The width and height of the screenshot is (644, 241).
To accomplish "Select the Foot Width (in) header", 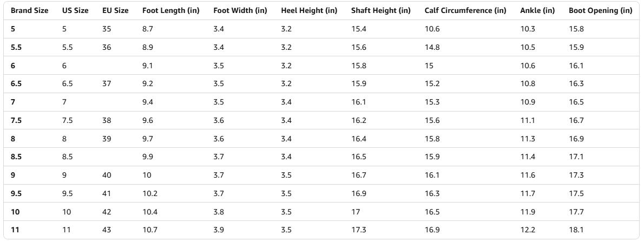I will click(x=240, y=11).
